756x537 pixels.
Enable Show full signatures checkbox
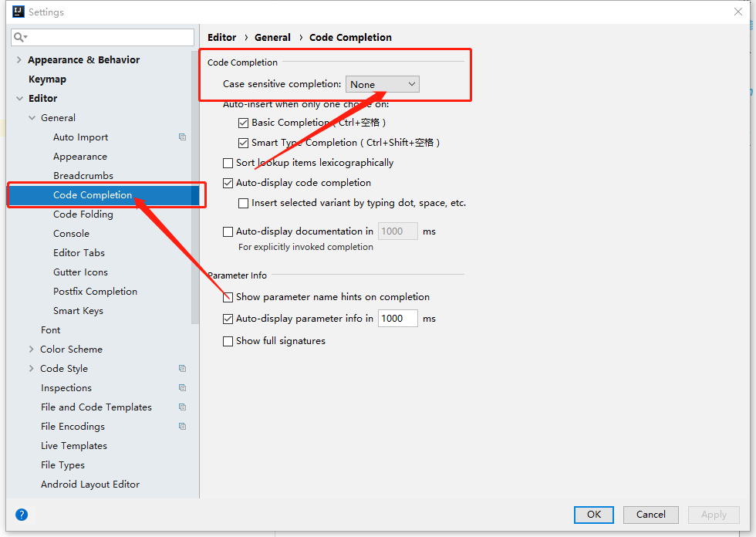click(x=228, y=341)
